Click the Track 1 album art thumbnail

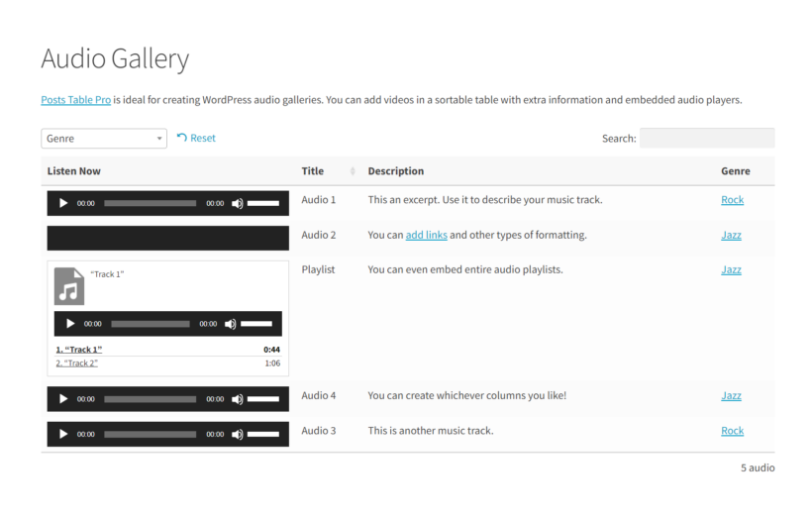pyautogui.click(x=69, y=286)
